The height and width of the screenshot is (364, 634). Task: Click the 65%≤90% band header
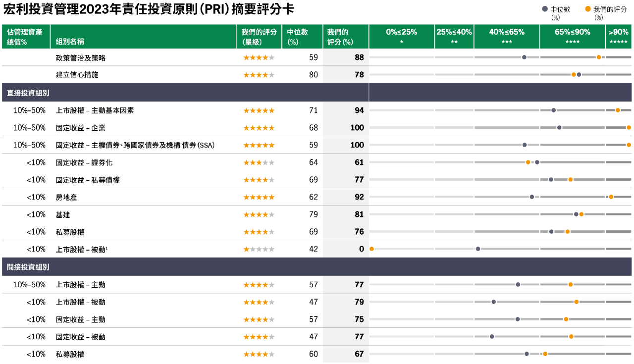(x=573, y=36)
